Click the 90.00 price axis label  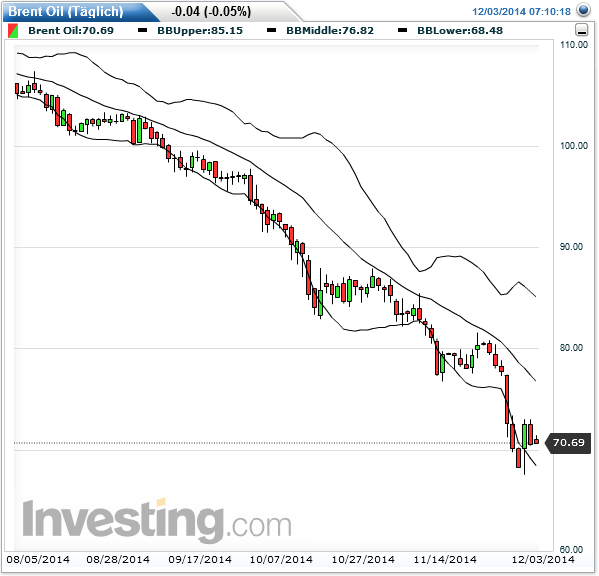(x=571, y=247)
